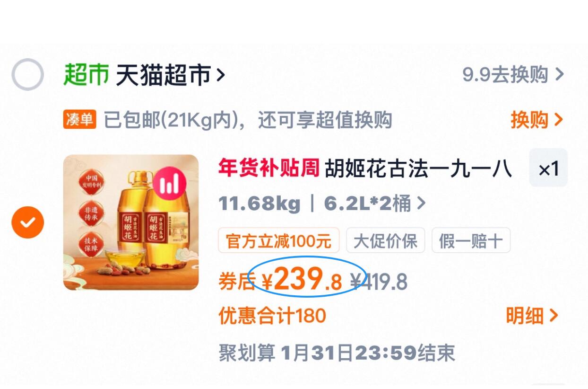This screenshot has width=588, height=389.
Task: Tap the pink bar-chart badge on product image
Action: click(169, 183)
